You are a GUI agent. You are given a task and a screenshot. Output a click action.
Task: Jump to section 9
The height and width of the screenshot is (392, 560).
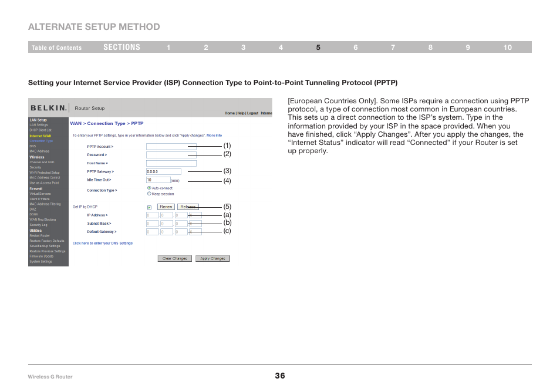pyautogui.click(x=468, y=48)
